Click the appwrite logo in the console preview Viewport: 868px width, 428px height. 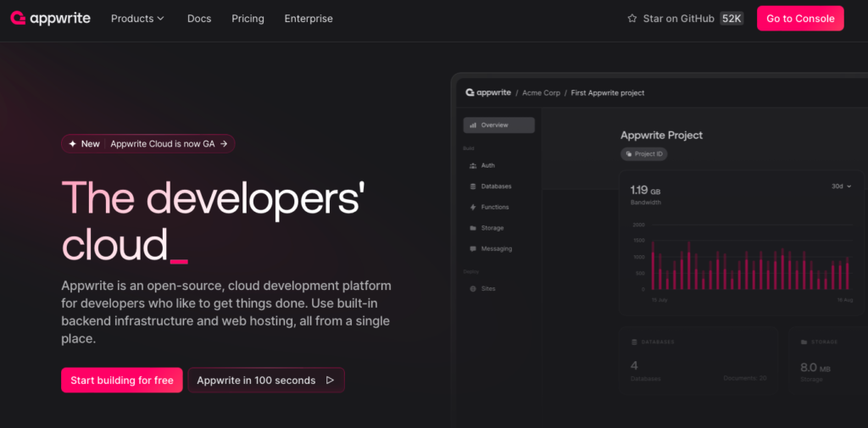tap(487, 92)
